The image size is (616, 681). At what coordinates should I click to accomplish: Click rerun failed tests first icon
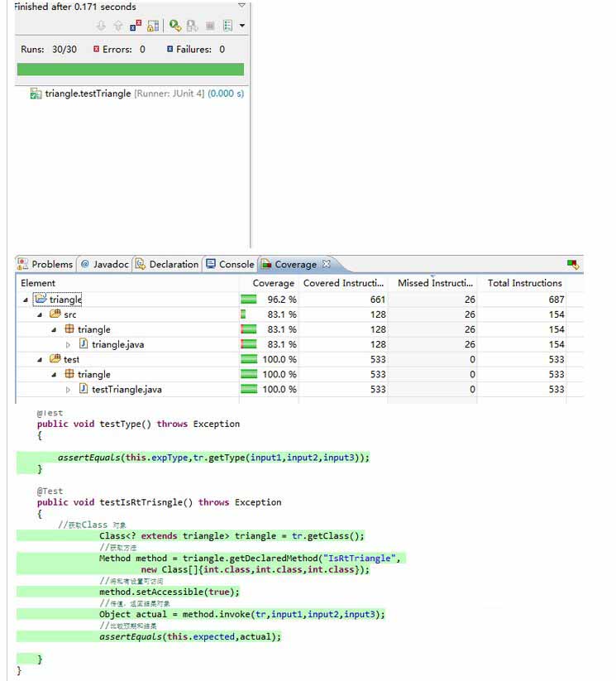coord(192,26)
